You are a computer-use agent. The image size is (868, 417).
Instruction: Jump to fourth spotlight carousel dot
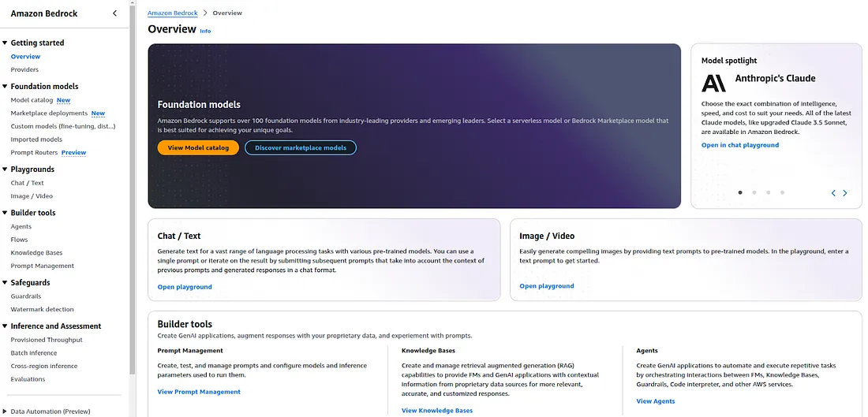pos(782,192)
